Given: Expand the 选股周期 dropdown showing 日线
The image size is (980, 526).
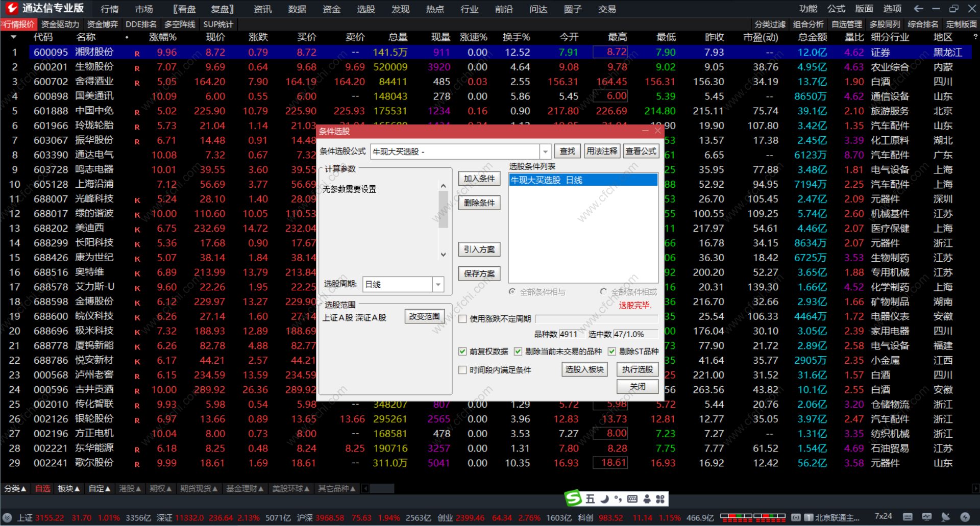Looking at the screenshot, I should pos(437,284).
